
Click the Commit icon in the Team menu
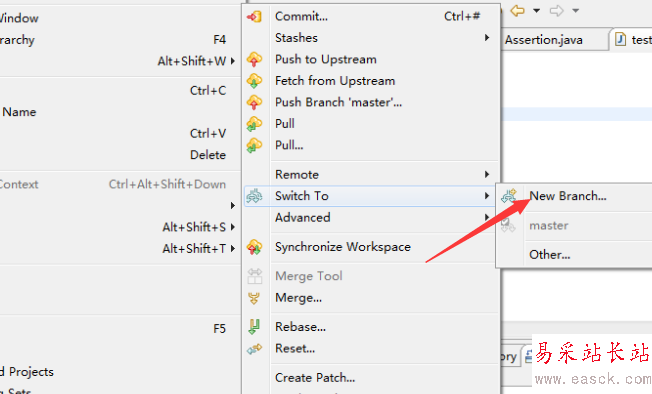[x=254, y=17]
